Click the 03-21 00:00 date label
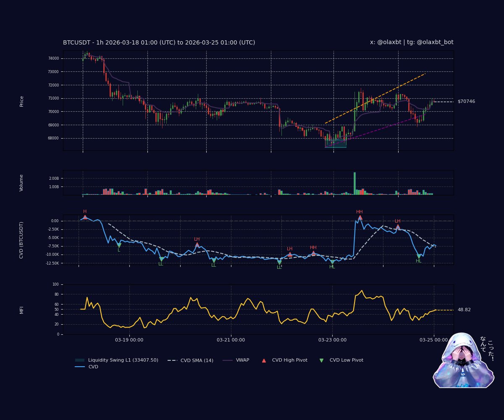The image size is (504, 420). [x=231, y=340]
